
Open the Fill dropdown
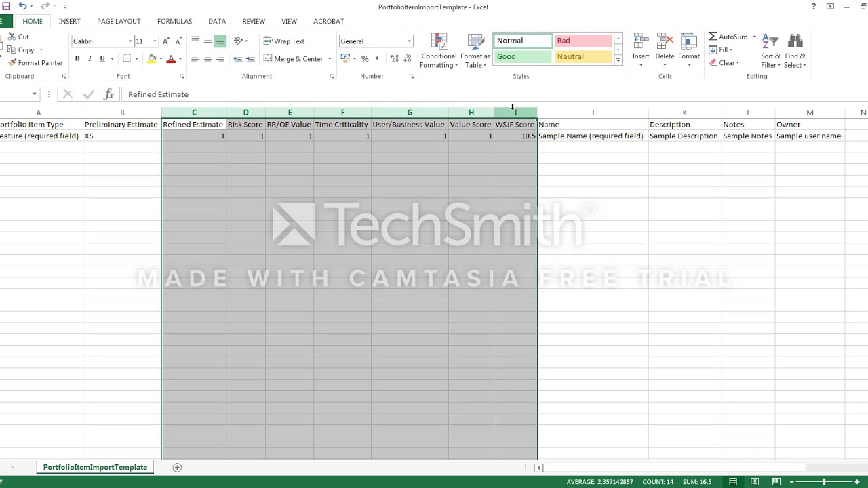[721, 50]
